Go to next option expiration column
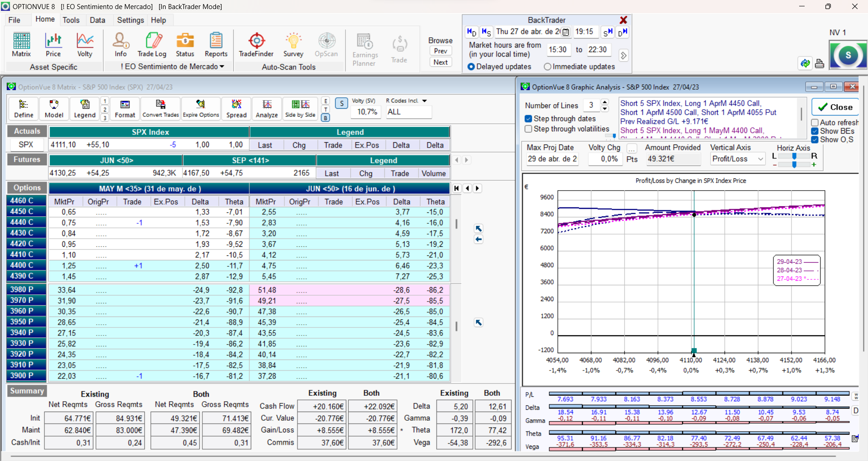The image size is (868, 461). (x=477, y=188)
